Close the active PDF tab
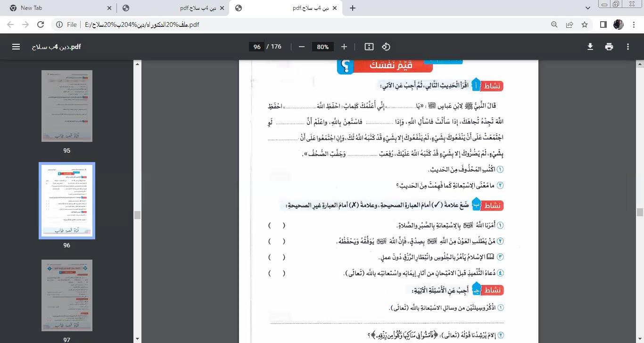This screenshot has height=343, width=644. pyautogui.click(x=335, y=8)
